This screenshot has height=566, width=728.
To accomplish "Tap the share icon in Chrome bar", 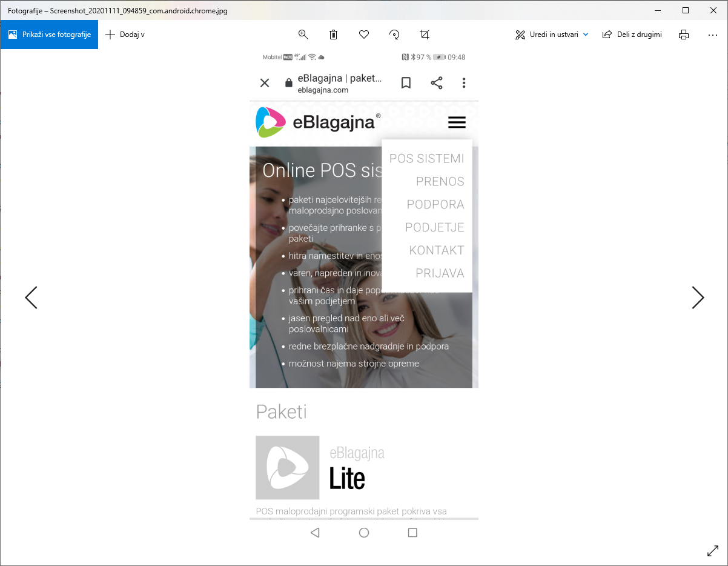I will [x=437, y=83].
